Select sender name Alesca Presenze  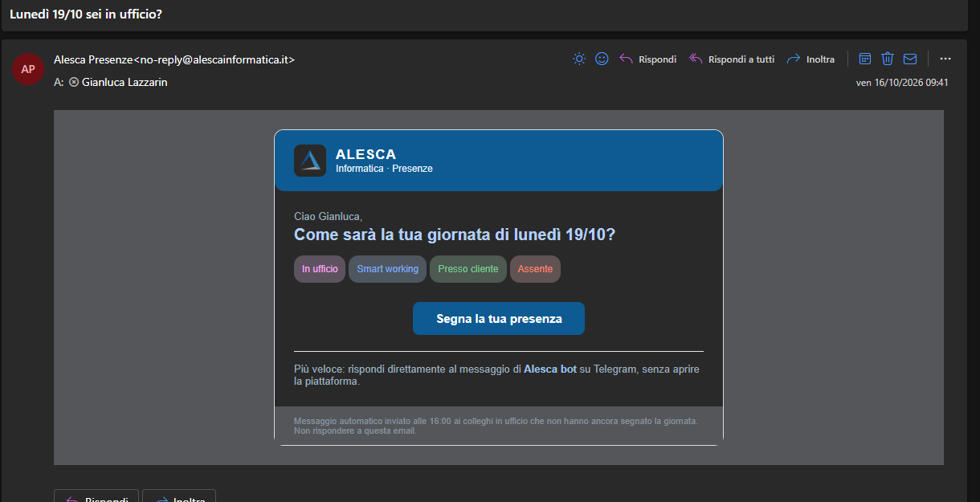click(x=92, y=59)
